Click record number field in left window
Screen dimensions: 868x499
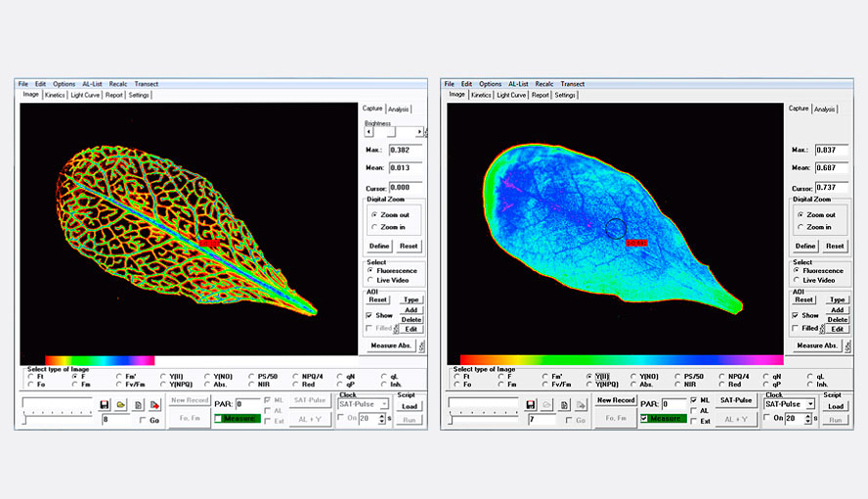coord(115,420)
